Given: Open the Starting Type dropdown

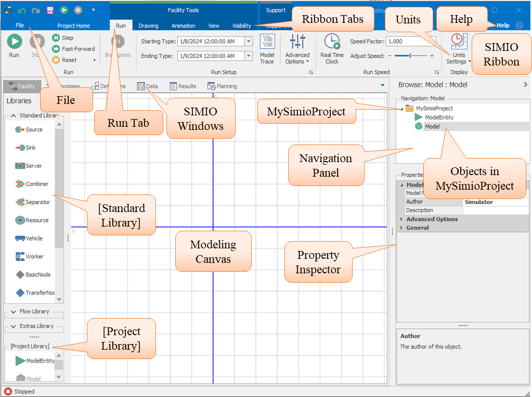Looking at the screenshot, I should 249,42.
